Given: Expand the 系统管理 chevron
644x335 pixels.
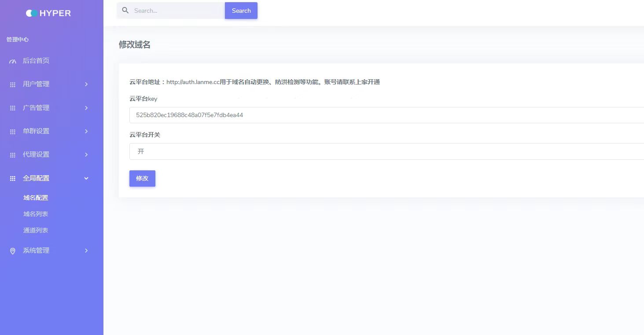Looking at the screenshot, I should (x=86, y=250).
